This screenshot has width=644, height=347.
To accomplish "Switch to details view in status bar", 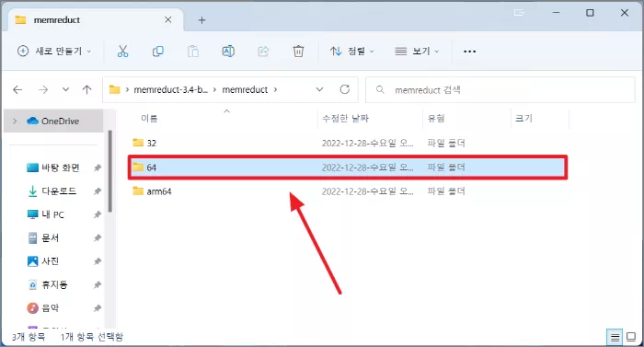I will (615, 338).
